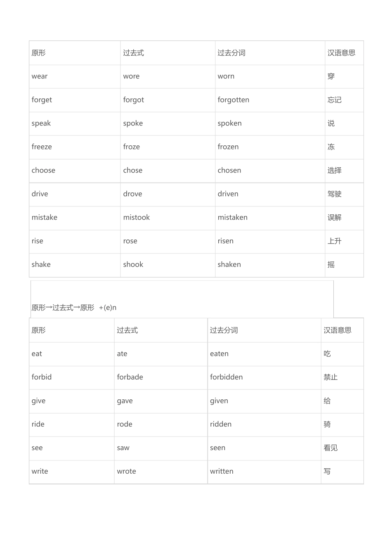Click the past tense 'shook' cell
The image size is (392, 555).
[133, 265]
